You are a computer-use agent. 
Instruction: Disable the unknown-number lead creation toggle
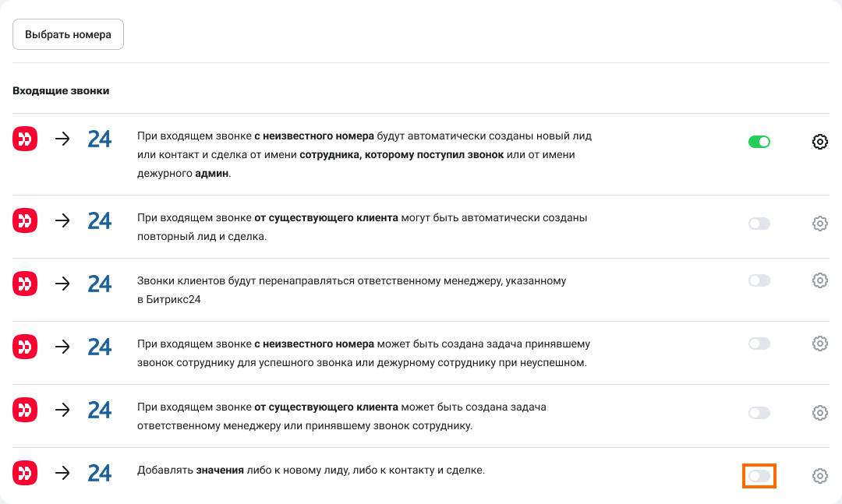pyautogui.click(x=759, y=142)
